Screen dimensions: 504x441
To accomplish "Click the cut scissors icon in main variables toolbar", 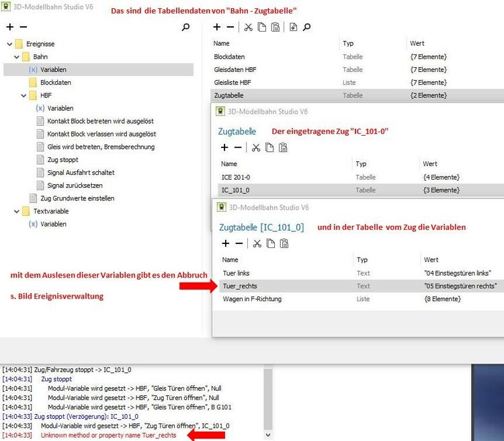I will point(248,28).
